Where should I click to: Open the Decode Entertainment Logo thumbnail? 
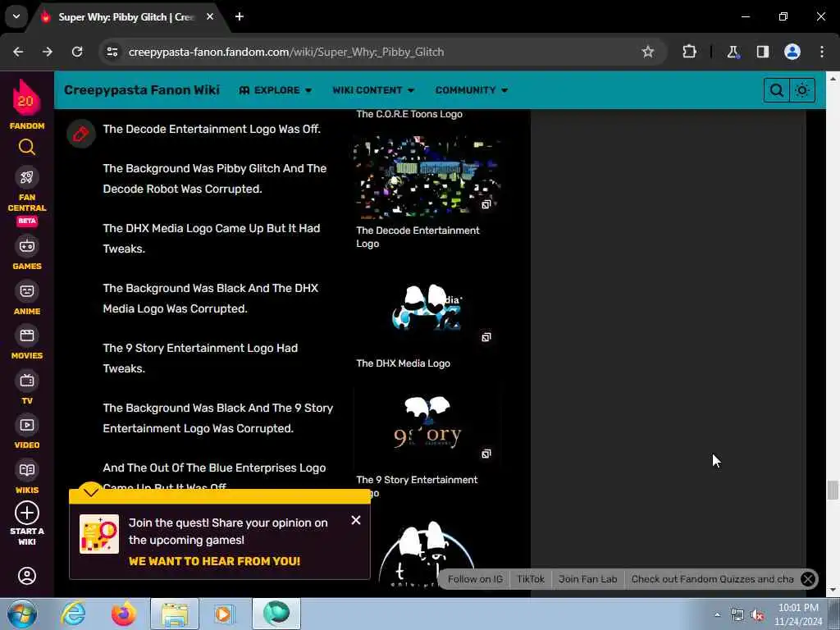click(427, 176)
